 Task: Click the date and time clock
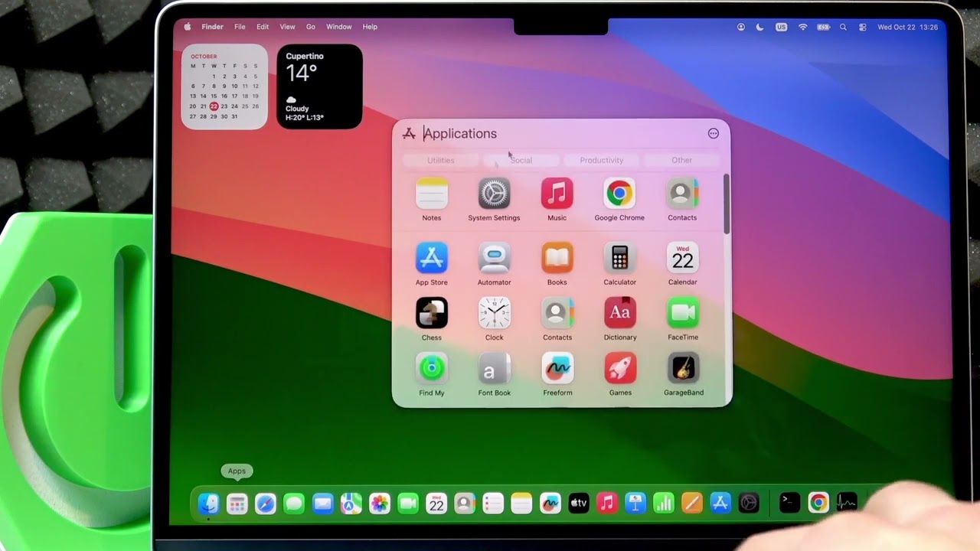click(907, 27)
